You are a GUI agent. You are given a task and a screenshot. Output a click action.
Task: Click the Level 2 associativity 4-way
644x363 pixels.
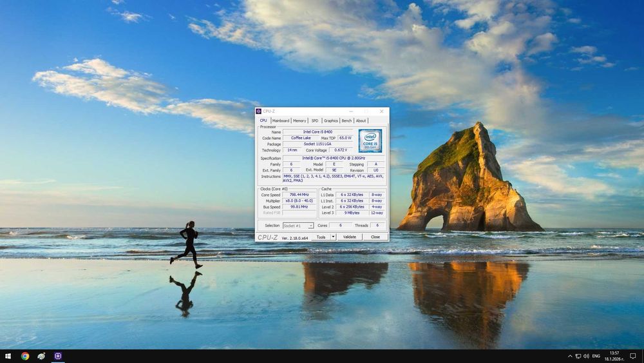pyautogui.click(x=377, y=207)
